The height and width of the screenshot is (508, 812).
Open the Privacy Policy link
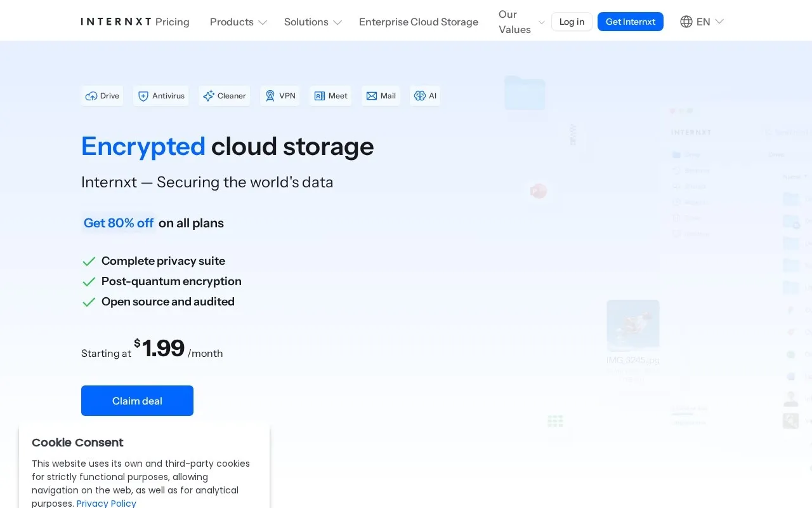tap(107, 503)
